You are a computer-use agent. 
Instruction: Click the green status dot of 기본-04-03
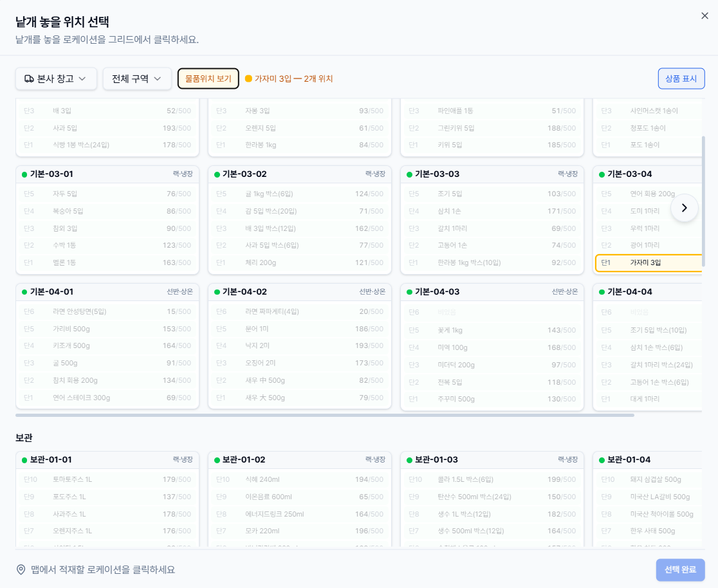(x=409, y=292)
